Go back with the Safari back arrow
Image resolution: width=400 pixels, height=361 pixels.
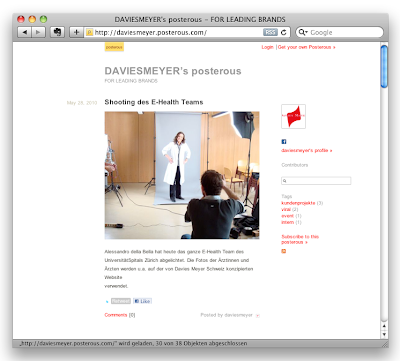coord(24,32)
